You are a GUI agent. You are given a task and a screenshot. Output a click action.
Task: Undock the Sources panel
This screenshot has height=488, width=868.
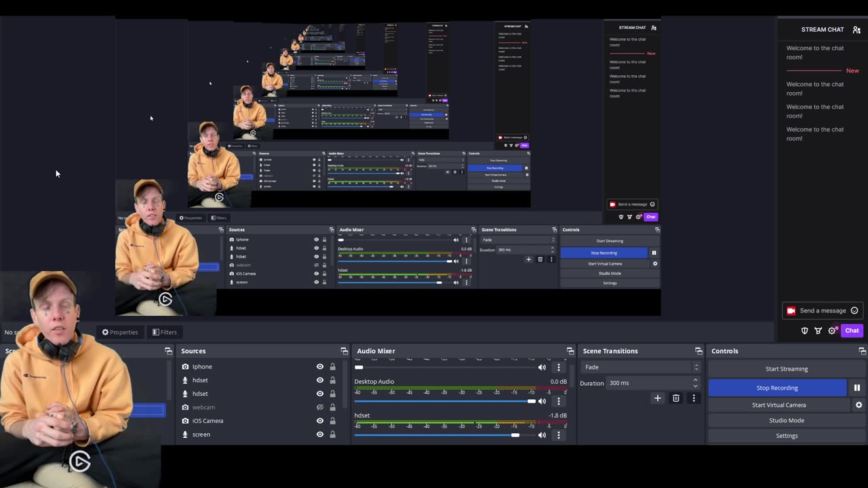[344, 351]
